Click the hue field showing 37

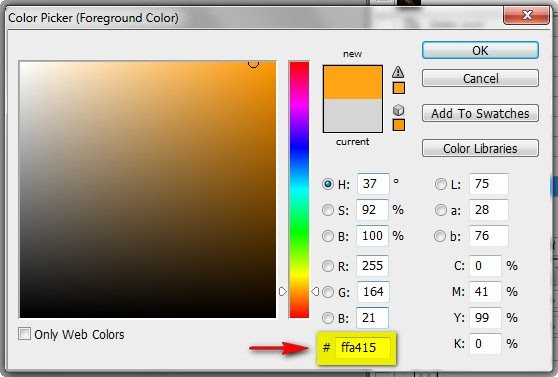click(x=373, y=184)
